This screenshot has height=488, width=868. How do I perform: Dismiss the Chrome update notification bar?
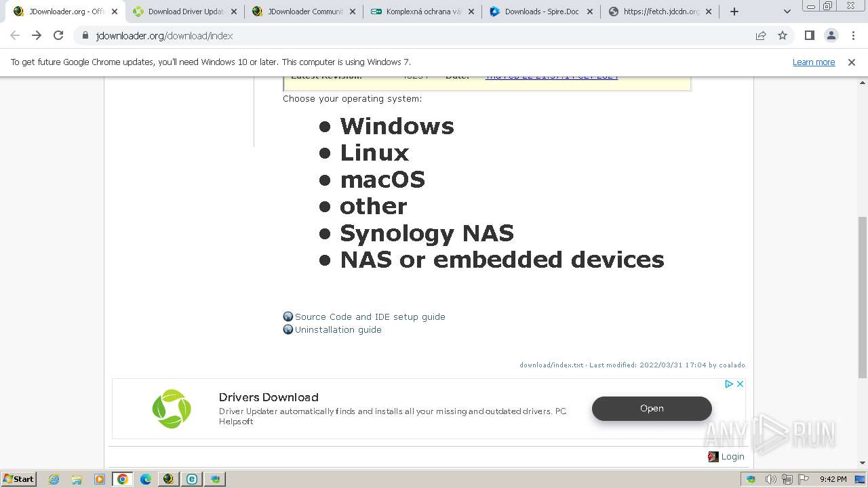tap(852, 62)
